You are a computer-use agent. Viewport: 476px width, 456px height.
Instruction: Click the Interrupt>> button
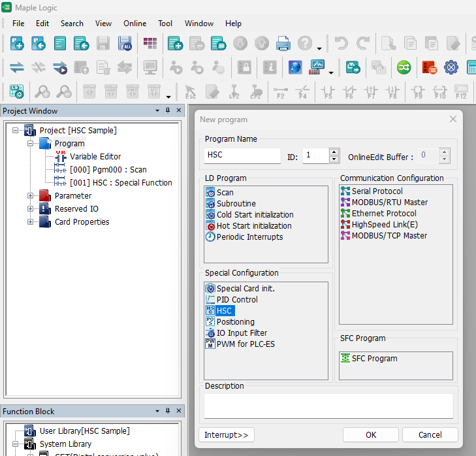coord(227,434)
